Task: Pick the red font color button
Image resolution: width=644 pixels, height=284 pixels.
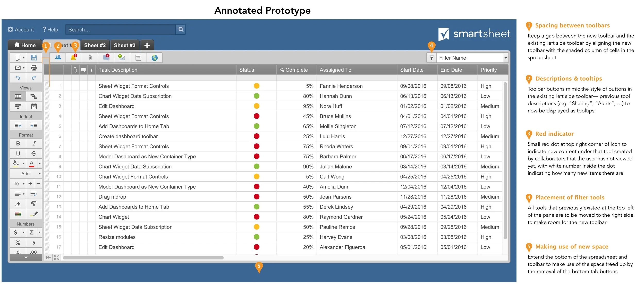Action: click(32, 164)
